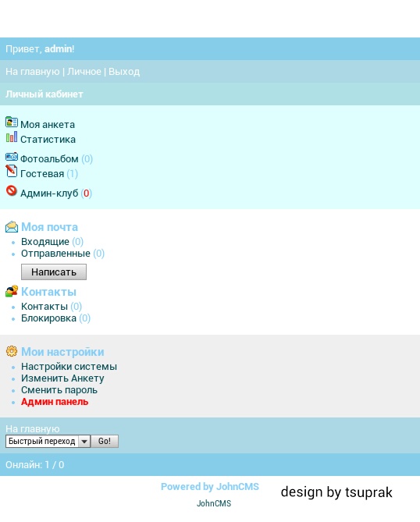Click На главную link in the footer
The width and height of the screenshot is (420, 522).
tap(32, 429)
